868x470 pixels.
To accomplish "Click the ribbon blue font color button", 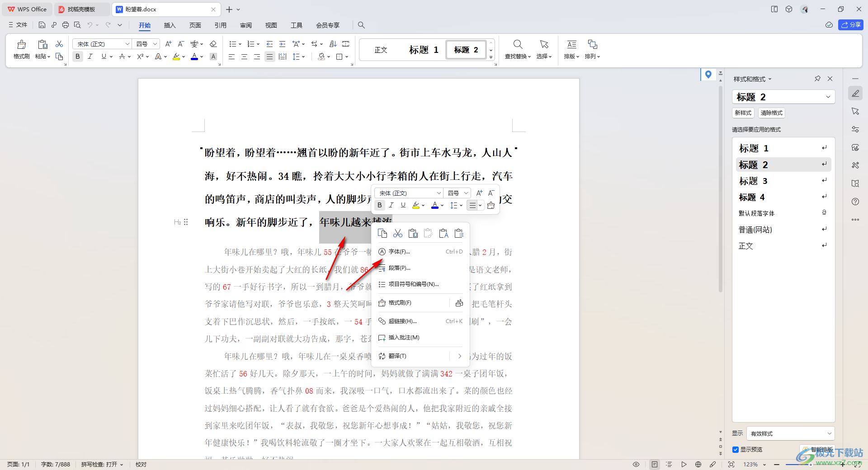I will click(x=194, y=56).
